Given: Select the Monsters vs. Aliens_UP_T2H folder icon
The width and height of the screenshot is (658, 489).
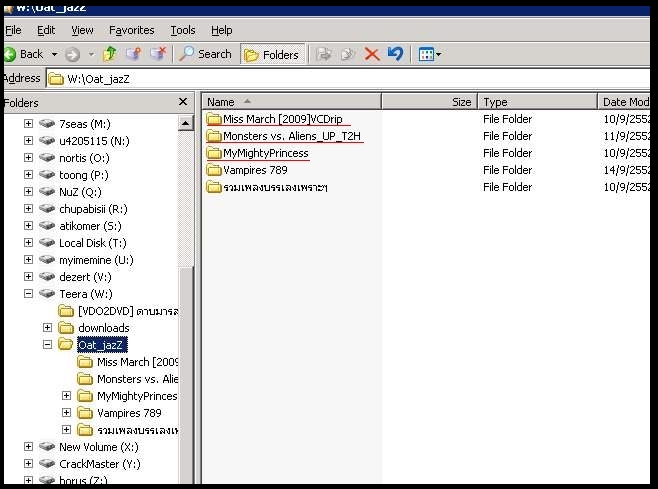Looking at the screenshot, I should click(214, 136).
